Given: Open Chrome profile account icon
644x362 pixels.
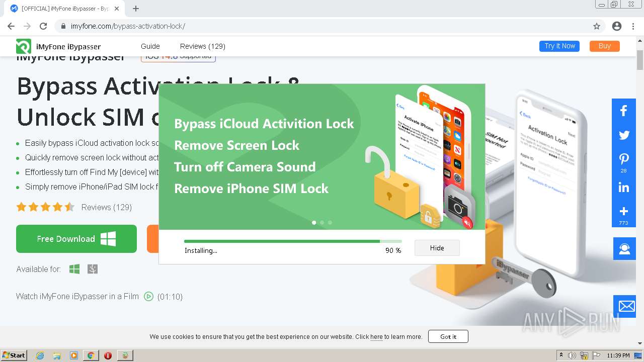Looking at the screenshot, I should [x=617, y=26].
